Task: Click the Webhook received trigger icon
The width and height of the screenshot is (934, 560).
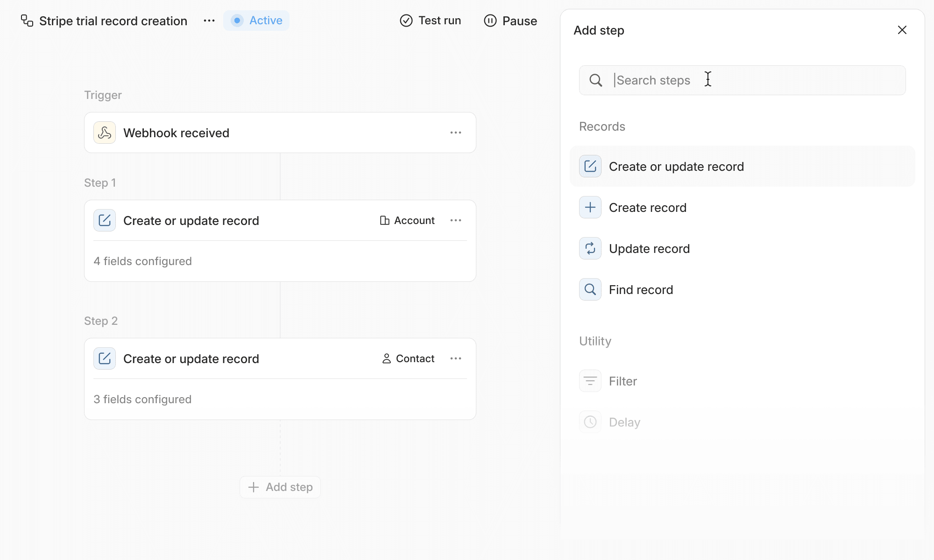Action: tap(105, 133)
